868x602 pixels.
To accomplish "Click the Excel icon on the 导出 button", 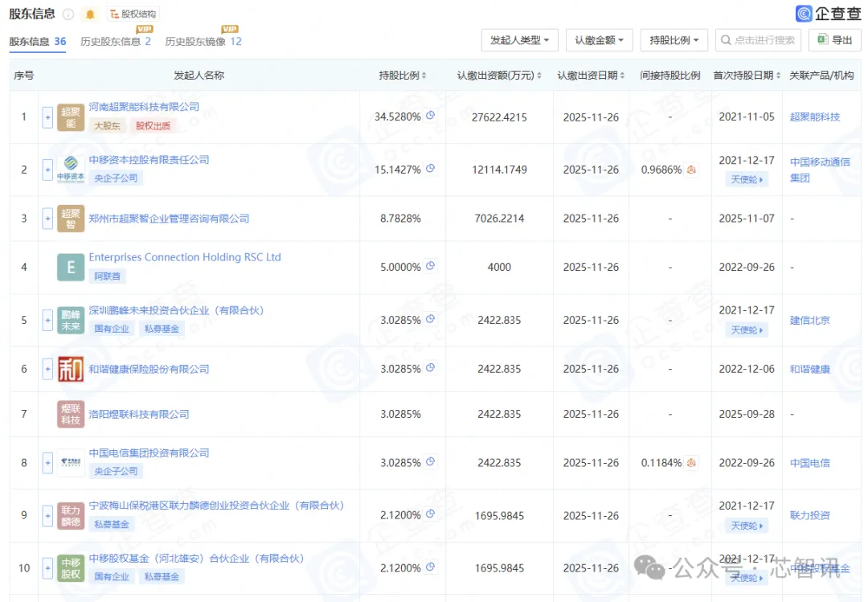I will coord(821,39).
